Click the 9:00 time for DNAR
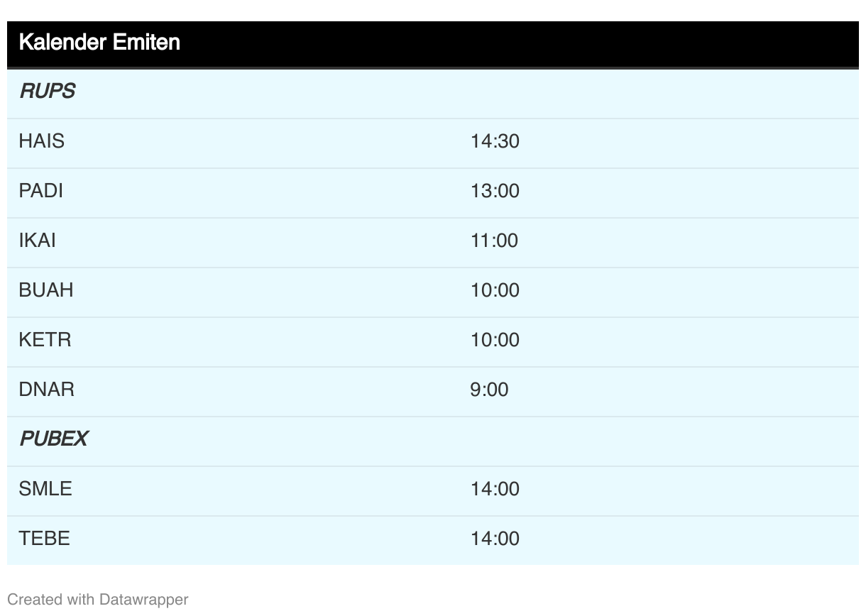 (x=489, y=390)
